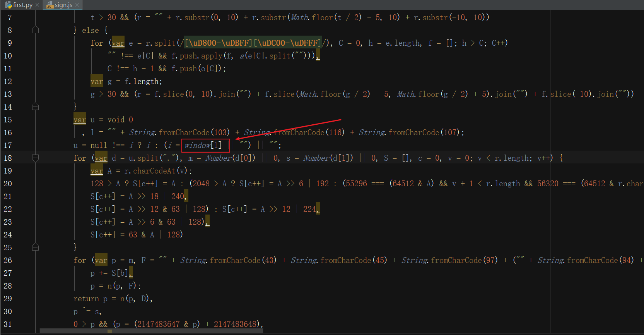644x335 pixels.
Task: Click 'p += S[b]' on line 27
Action: 109,273
